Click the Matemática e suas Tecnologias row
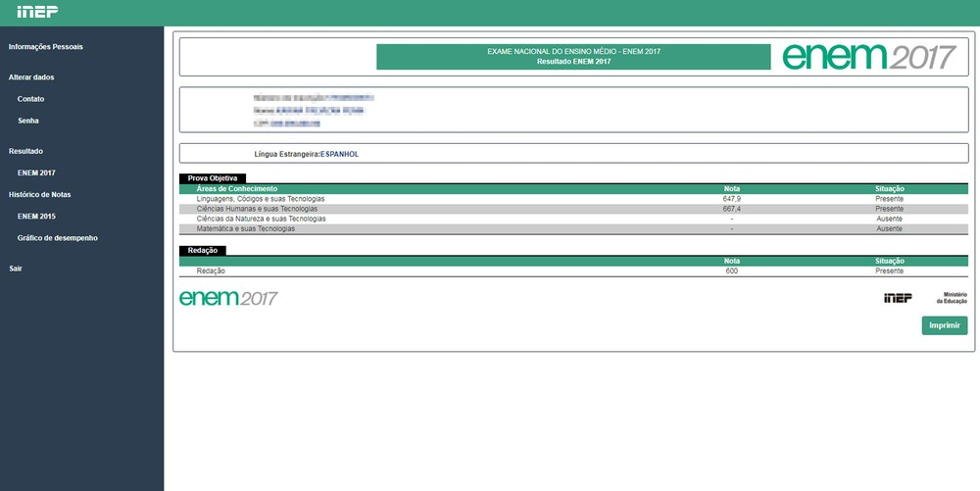Screen dimensions: 980x491 (x=245, y=228)
